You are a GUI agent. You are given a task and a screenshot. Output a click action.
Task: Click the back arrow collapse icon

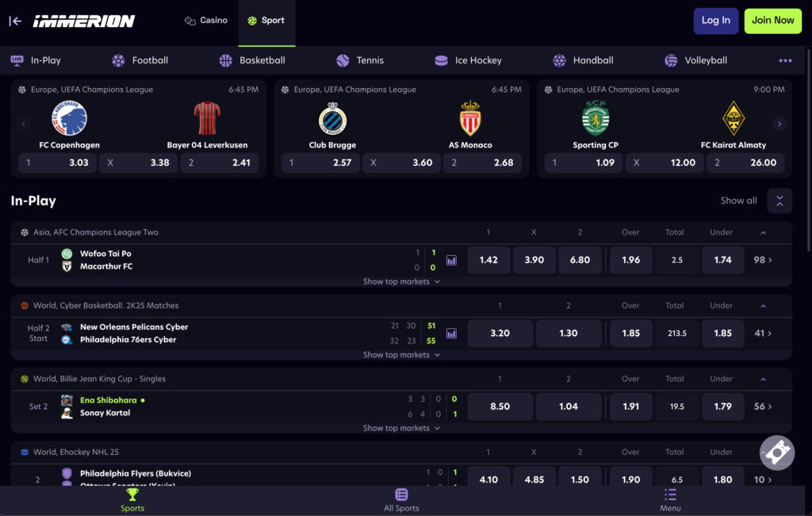click(x=15, y=21)
